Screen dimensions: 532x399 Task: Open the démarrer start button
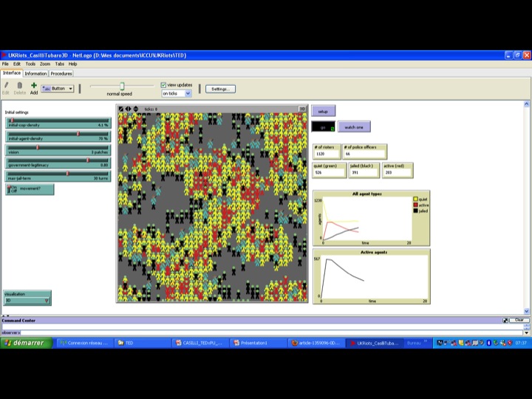[x=26, y=343]
